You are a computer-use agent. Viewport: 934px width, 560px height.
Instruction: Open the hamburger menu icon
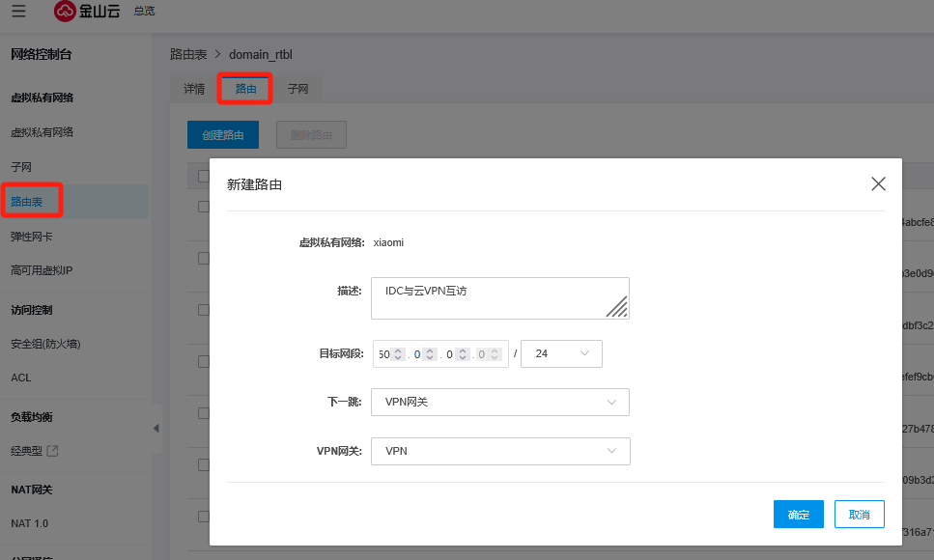(19, 11)
